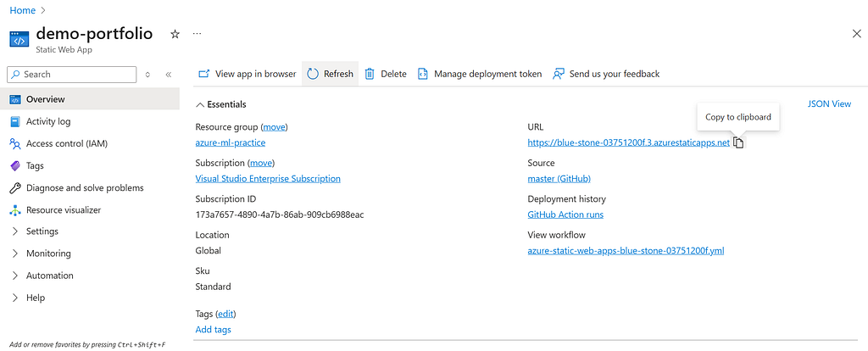Open the ellipsis more options menu
Image resolution: width=868 pixels, height=351 pixels.
tap(197, 34)
